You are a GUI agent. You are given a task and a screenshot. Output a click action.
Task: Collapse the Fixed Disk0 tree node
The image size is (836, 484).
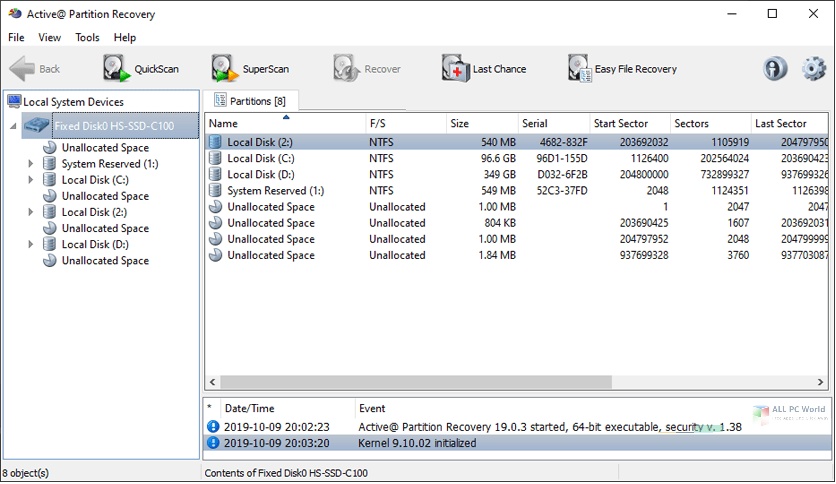(x=13, y=127)
